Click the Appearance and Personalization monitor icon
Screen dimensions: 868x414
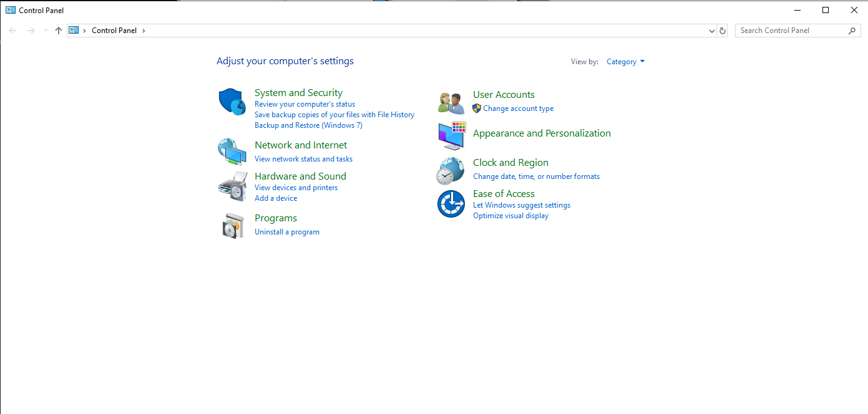coord(451,136)
